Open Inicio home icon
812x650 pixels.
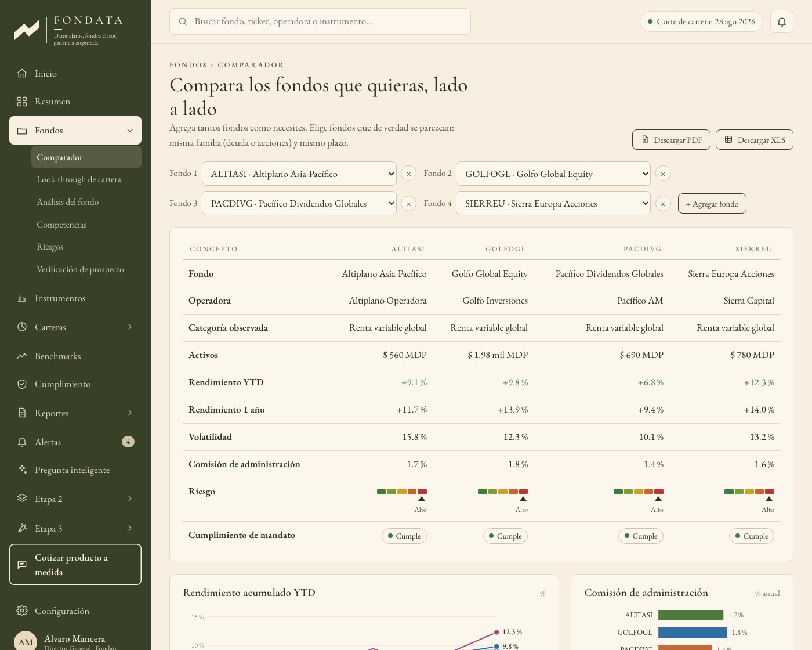coord(22,73)
